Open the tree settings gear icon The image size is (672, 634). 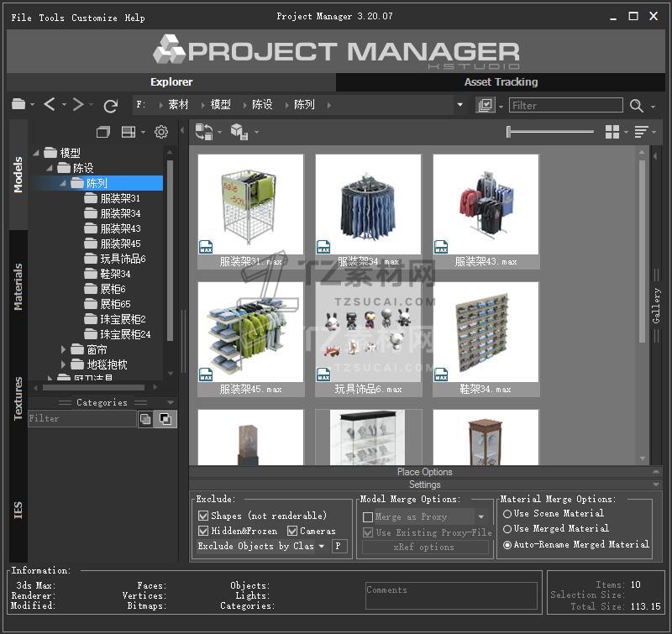[x=161, y=132]
